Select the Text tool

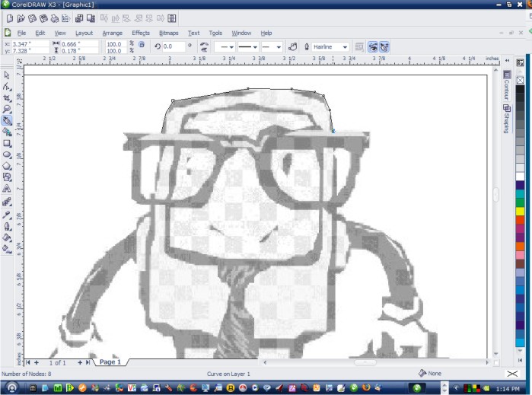7,189
